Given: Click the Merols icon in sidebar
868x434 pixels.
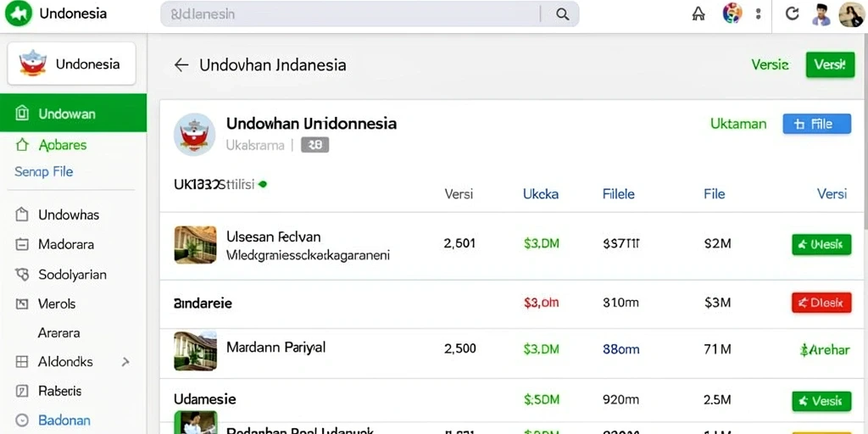Looking at the screenshot, I should pyautogui.click(x=21, y=304).
